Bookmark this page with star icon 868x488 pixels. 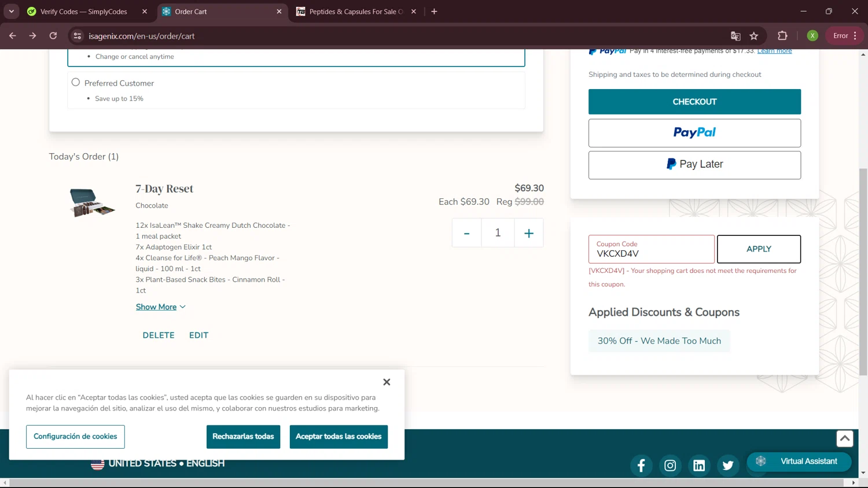[x=754, y=36]
